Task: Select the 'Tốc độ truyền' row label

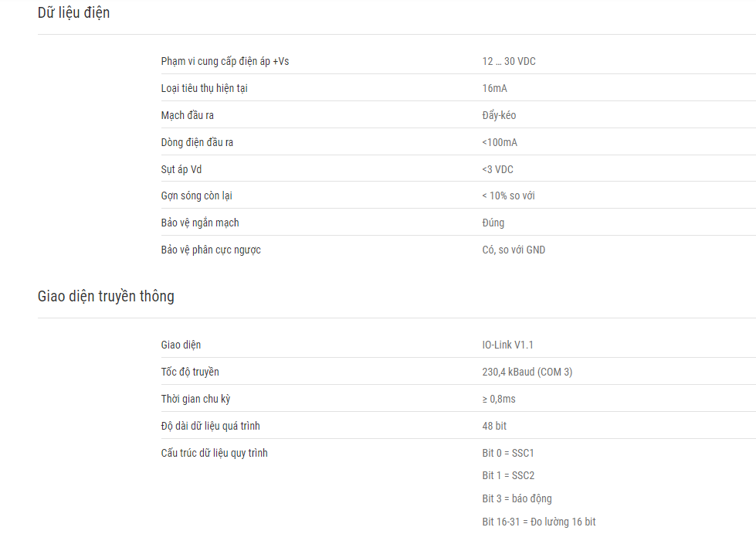Action: click(x=189, y=372)
